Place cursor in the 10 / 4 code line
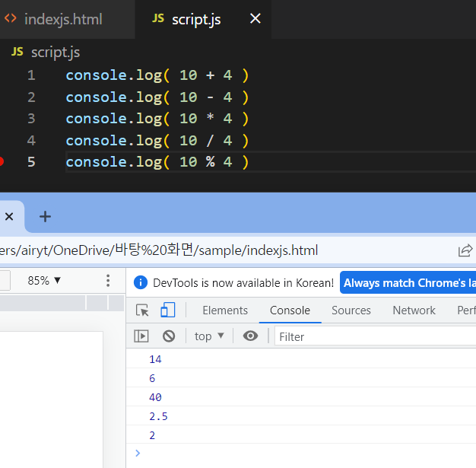Screen dimensions: 476x468 (157, 140)
